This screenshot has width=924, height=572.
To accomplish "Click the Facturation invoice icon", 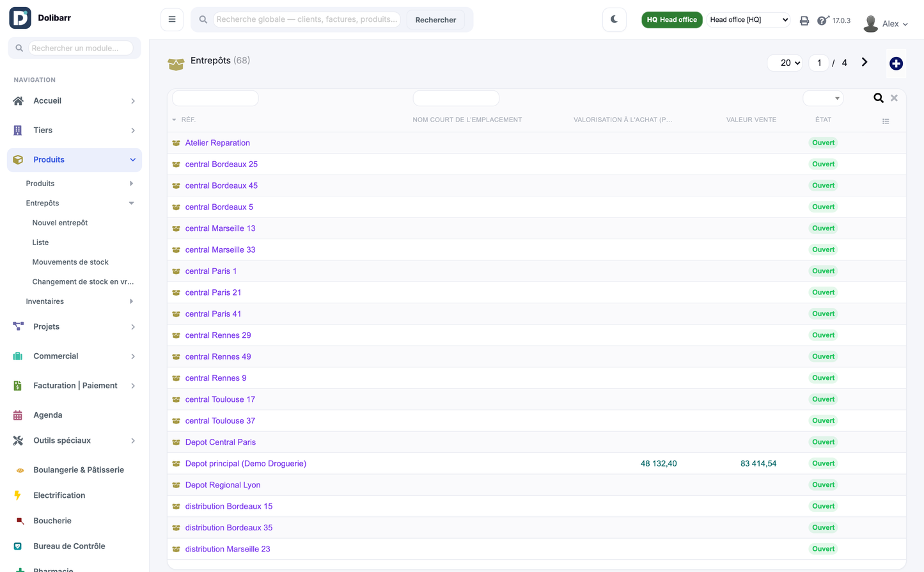I will point(18,386).
